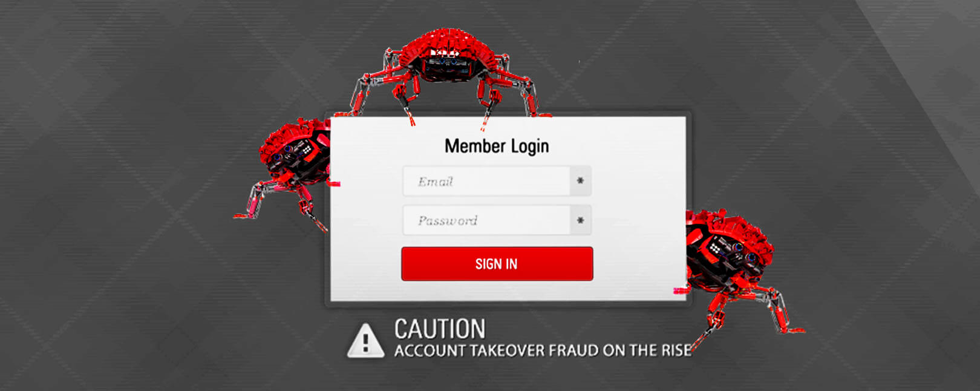This screenshot has height=391, width=980.
Task: Click the red SIGN IN button
Action: click(497, 264)
